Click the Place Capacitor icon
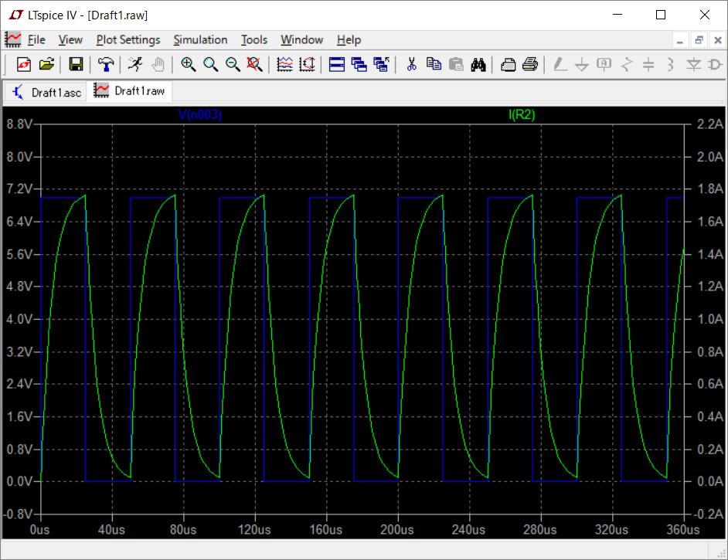The width and height of the screenshot is (728, 560). [648, 64]
